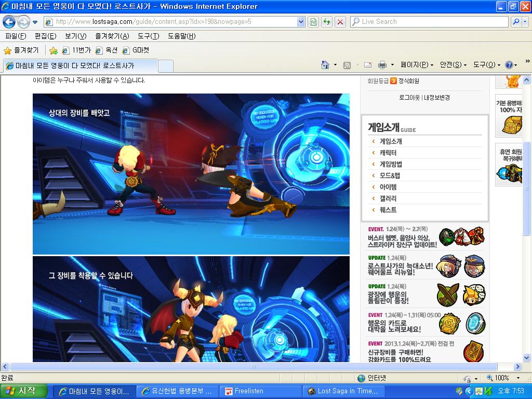This screenshot has height=399, width=532.
Task: Click the 캐릭터 guide sidebar link
Action: click(388, 153)
